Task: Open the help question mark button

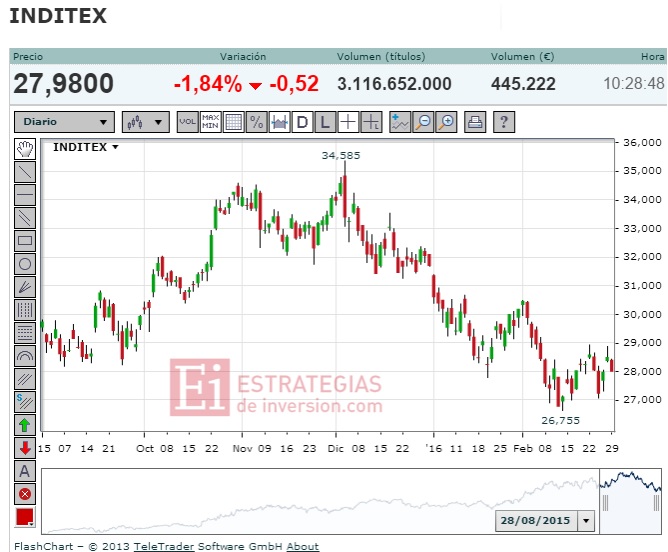Action: (x=504, y=122)
